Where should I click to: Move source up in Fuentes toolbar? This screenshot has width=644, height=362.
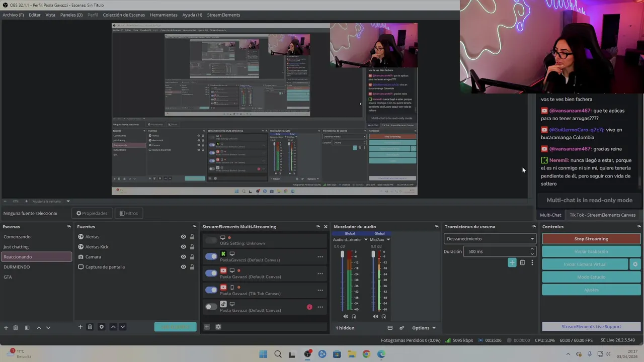(113, 327)
